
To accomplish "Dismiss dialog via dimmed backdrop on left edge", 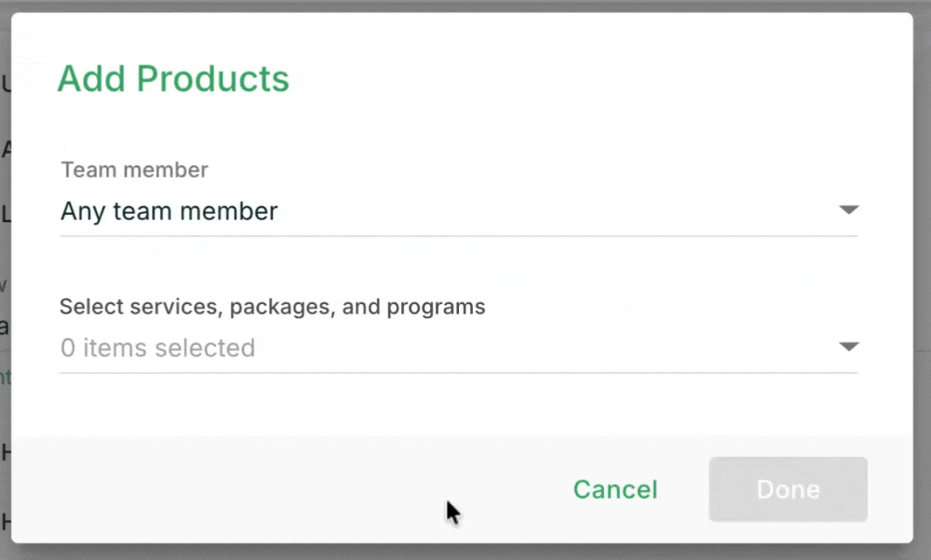I will (5, 280).
